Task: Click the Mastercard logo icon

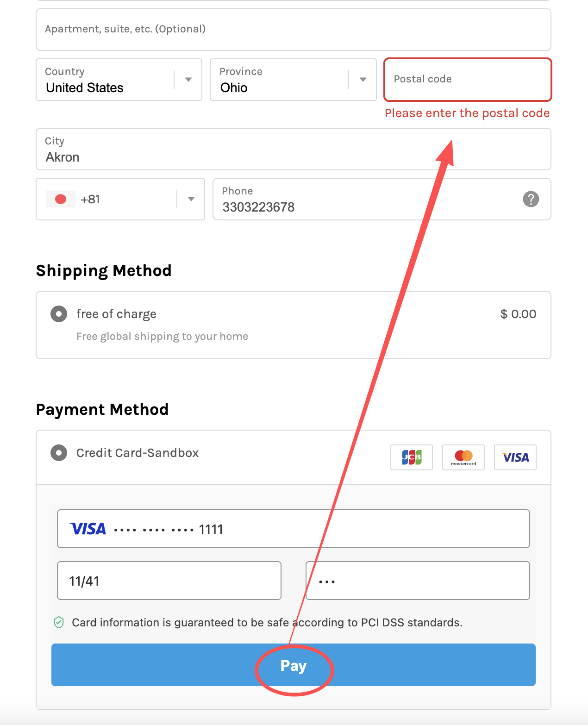Action: point(463,457)
